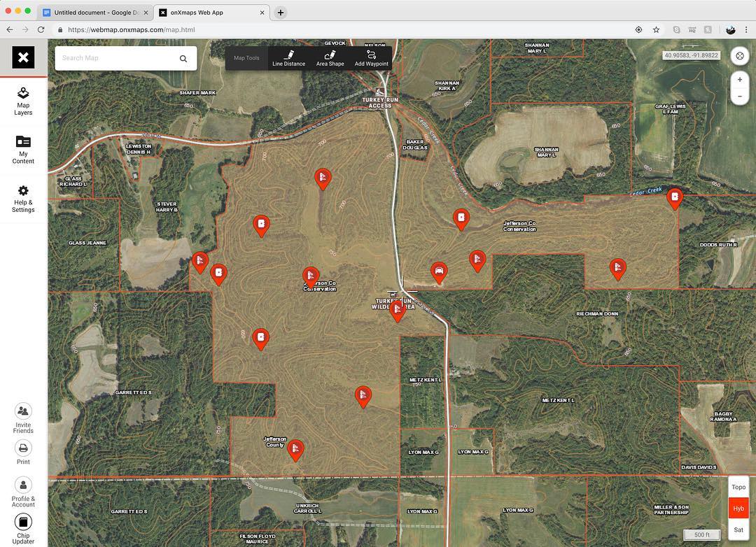Choose the Add Waypoint tool
Image resolution: width=756 pixels, height=547 pixels.
(371, 58)
